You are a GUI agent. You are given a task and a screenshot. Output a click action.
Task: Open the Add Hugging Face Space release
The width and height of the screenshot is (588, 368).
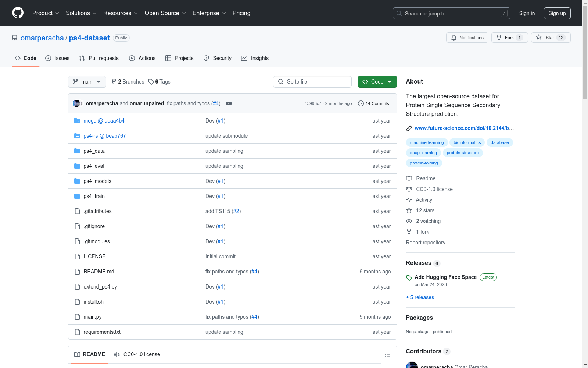[x=445, y=277]
